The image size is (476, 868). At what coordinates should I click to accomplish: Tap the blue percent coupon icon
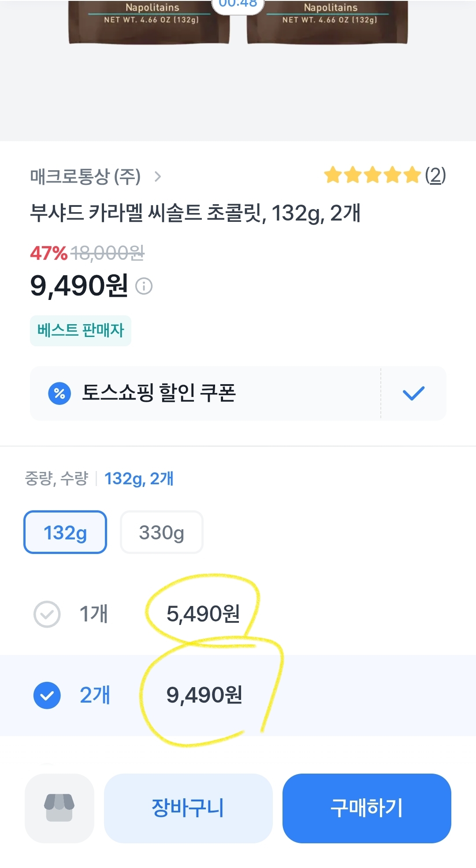click(x=59, y=393)
